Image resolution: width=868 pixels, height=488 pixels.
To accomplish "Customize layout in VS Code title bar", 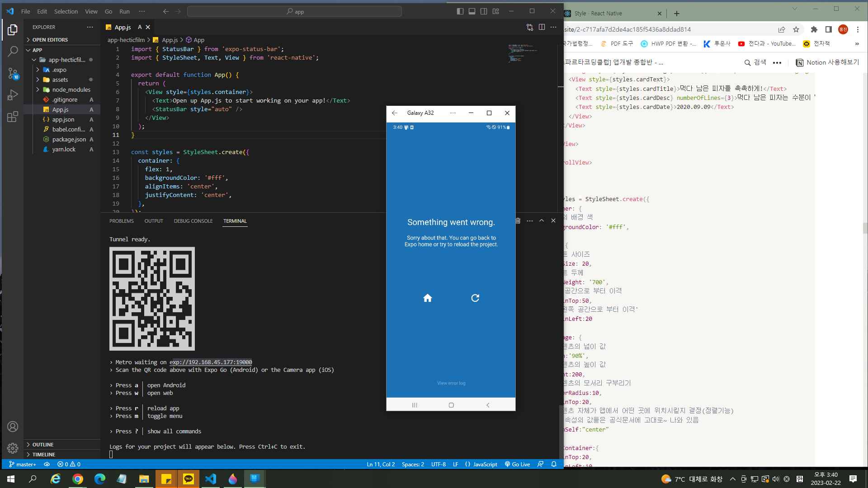I will tap(496, 11).
